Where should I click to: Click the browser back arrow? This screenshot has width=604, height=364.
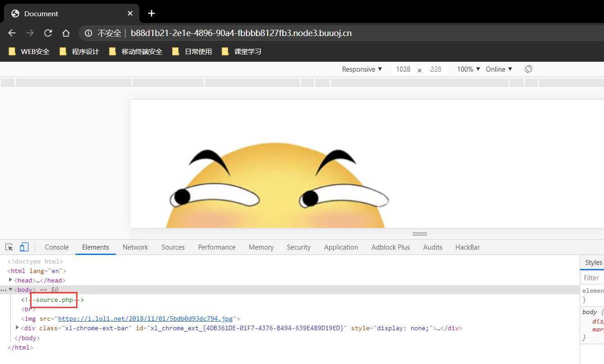[x=12, y=33]
